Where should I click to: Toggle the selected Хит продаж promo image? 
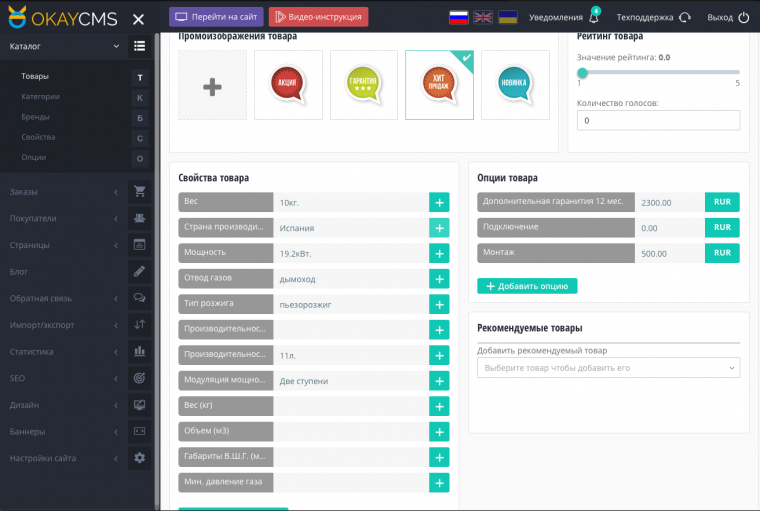pyautogui.click(x=439, y=85)
